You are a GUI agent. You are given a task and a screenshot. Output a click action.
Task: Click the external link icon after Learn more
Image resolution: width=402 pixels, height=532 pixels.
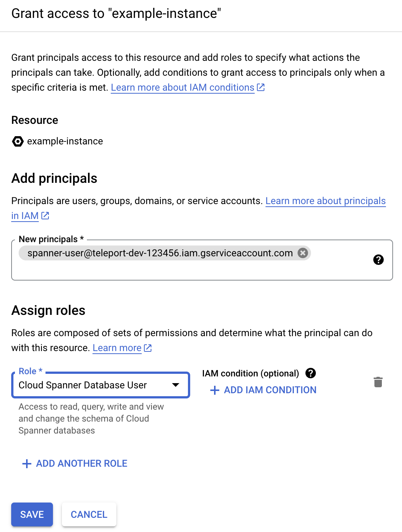point(147,347)
